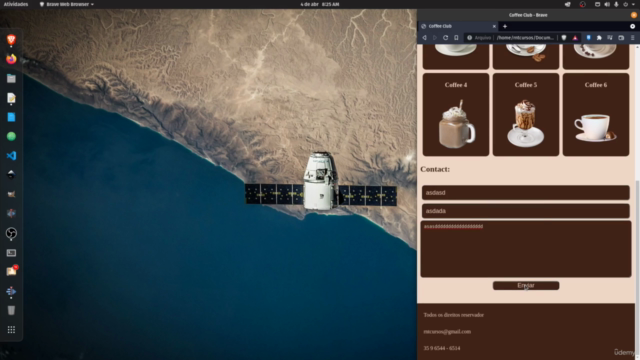The width and height of the screenshot is (640, 360).
Task: Click the address bar file path
Action: tap(524, 38)
